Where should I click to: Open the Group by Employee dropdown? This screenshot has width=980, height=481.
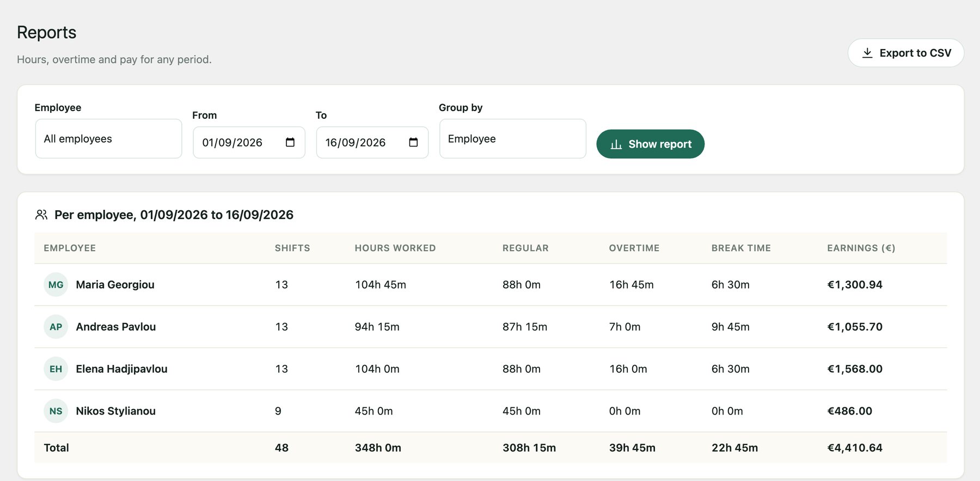coord(512,139)
